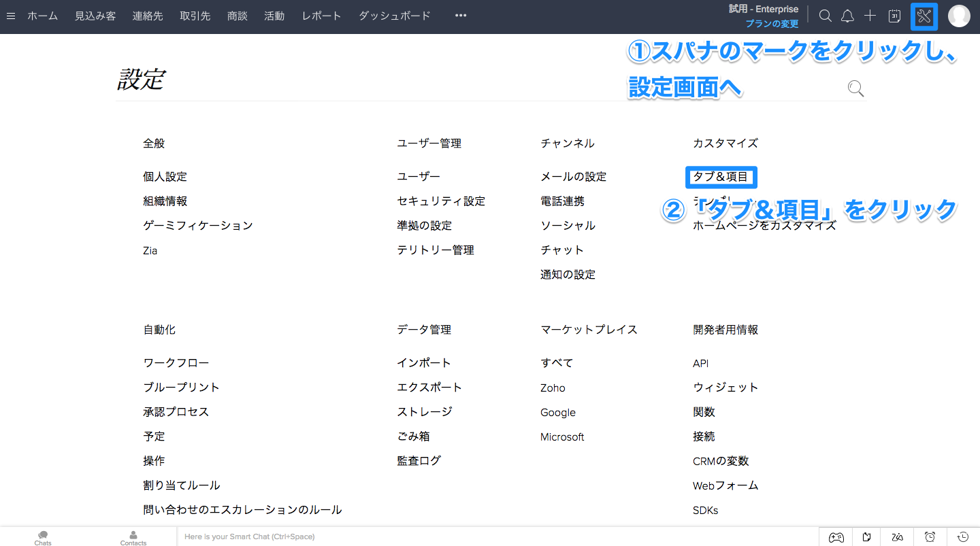Open the notifications bell
The height and width of the screenshot is (546, 980).
pyautogui.click(x=847, y=16)
